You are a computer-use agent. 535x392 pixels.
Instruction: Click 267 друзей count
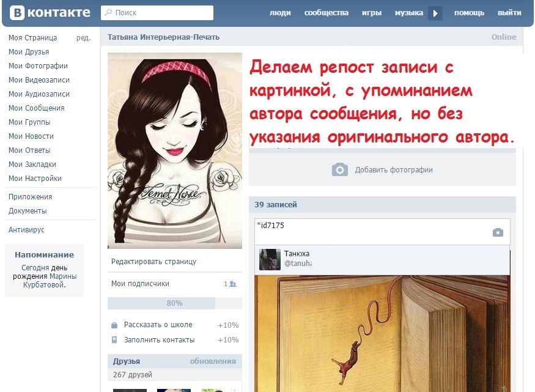pos(133,375)
